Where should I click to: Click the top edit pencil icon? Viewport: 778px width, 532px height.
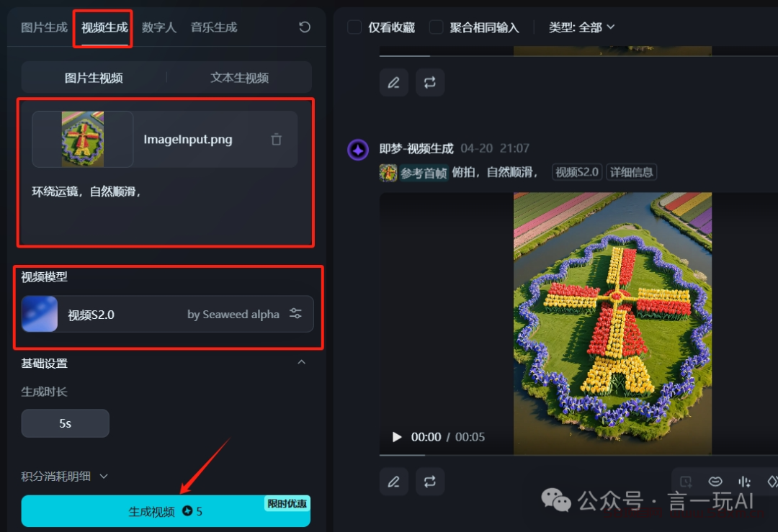click(394, 82)
